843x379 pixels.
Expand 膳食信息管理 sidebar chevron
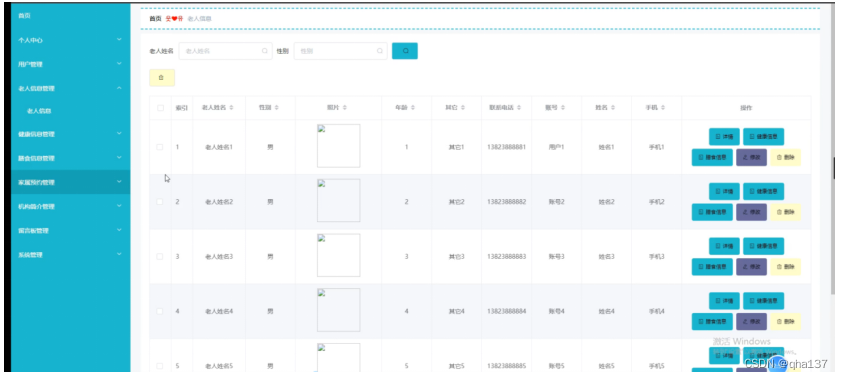coord(119,158)
